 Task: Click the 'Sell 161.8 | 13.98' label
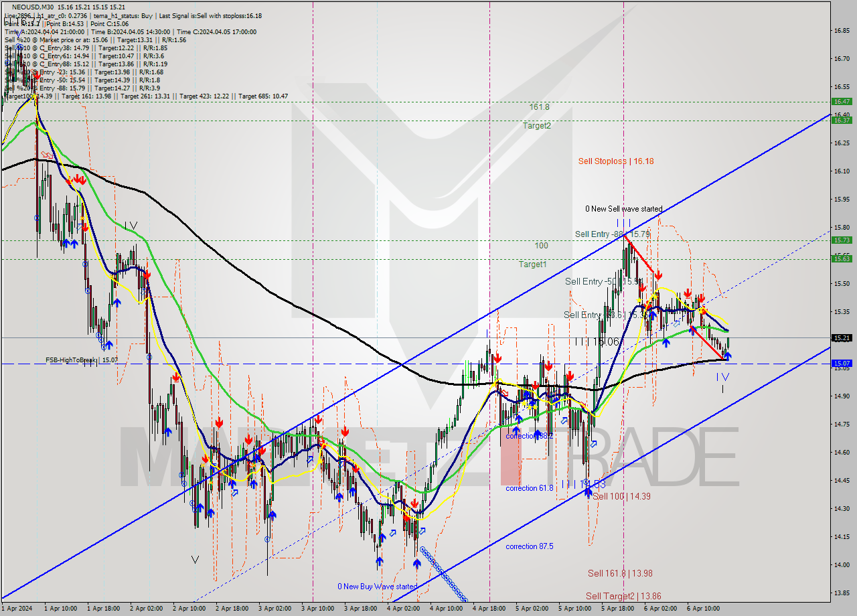click(x=620, y=573)
